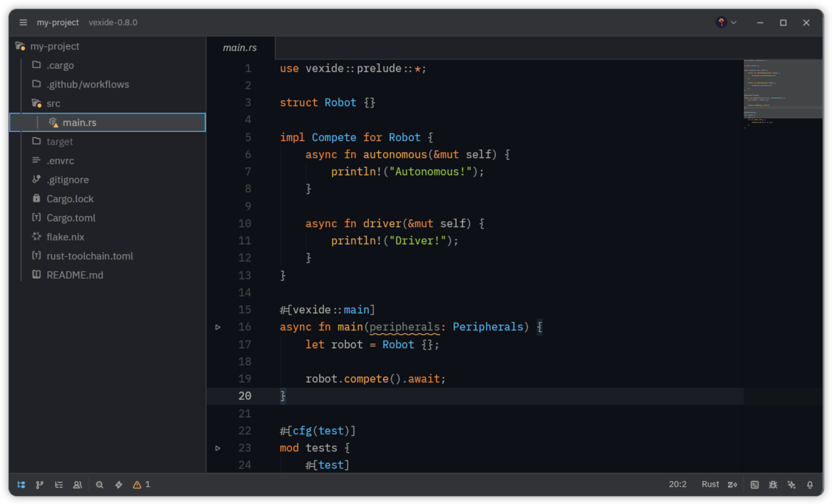Click the diagnostics warning count button
This screenshot has height=504, width=832.
141,485
